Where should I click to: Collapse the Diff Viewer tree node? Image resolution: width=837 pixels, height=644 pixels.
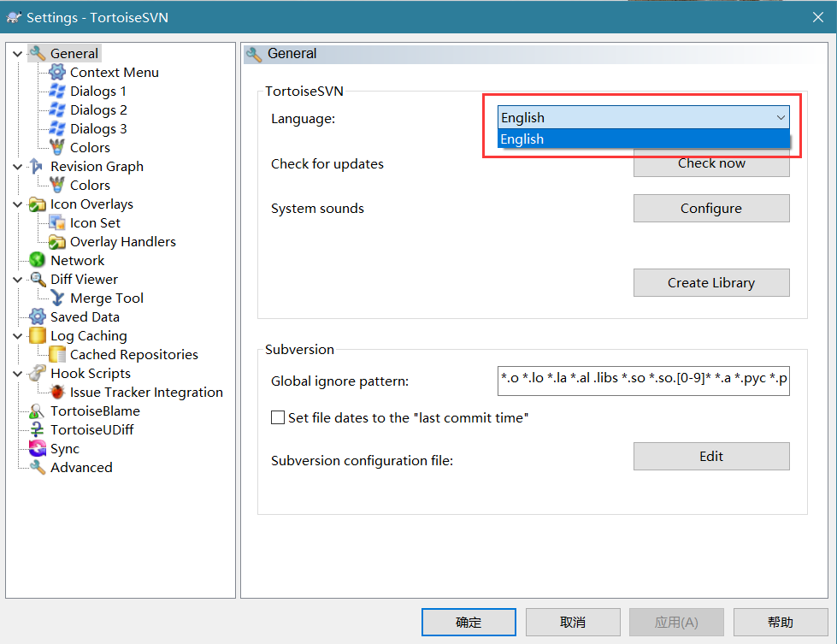pos(18,280)
